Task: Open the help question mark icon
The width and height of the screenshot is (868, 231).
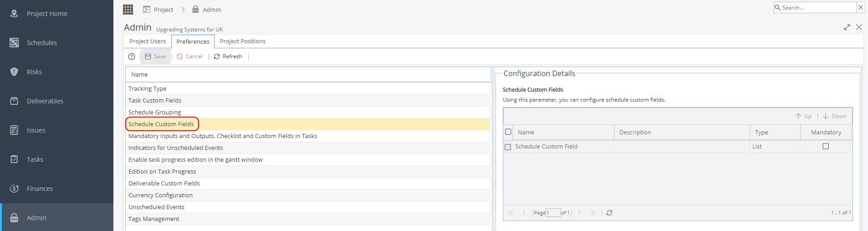Action: 132,56
